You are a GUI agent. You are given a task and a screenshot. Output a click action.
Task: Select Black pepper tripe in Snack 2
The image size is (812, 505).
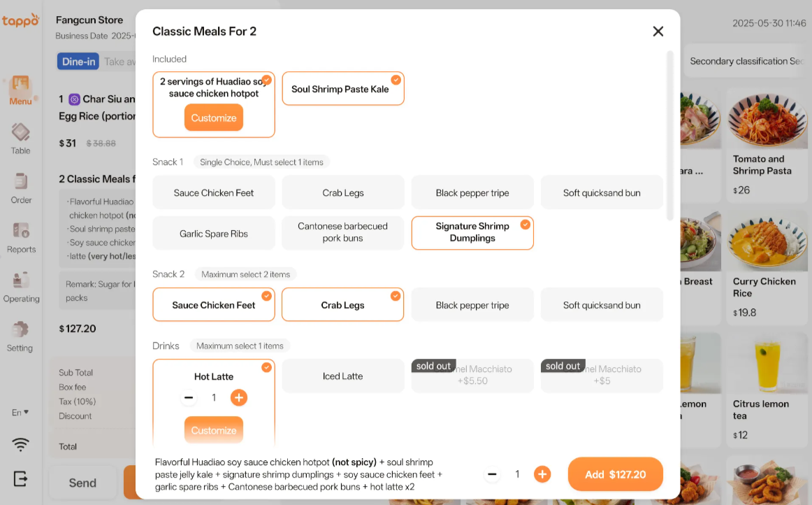point(472,305)
